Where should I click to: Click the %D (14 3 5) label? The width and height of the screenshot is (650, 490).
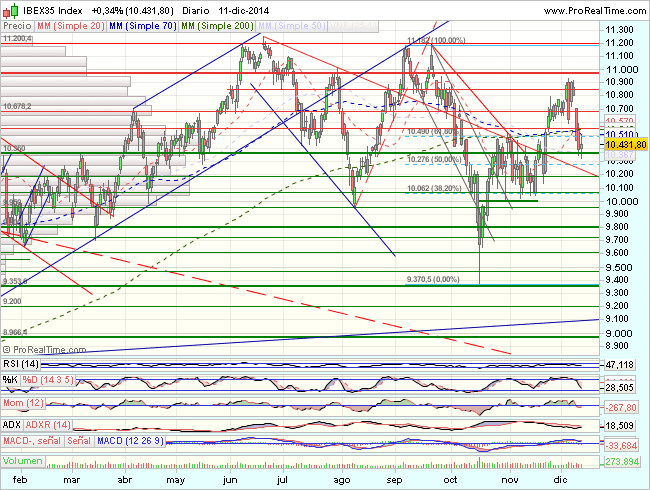[x=48, y=380]
